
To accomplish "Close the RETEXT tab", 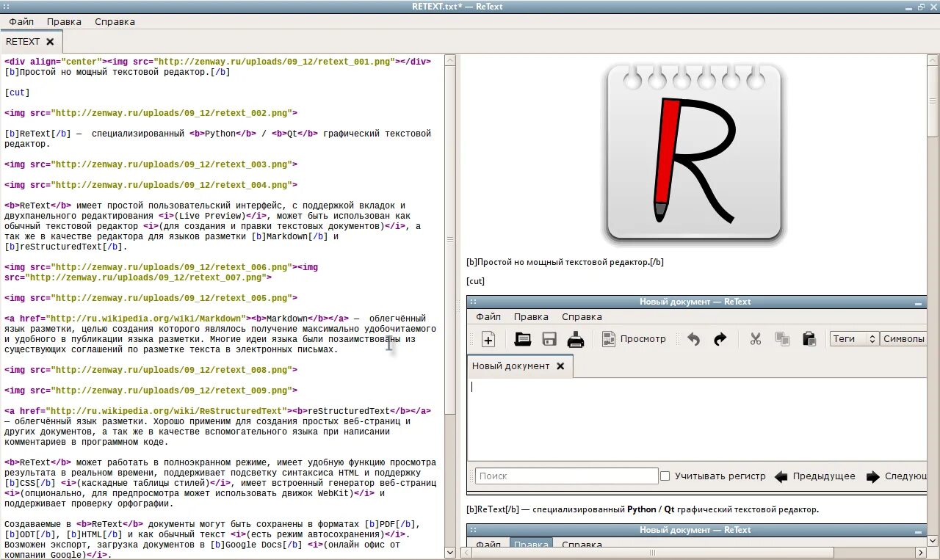I will pos(50,42).
